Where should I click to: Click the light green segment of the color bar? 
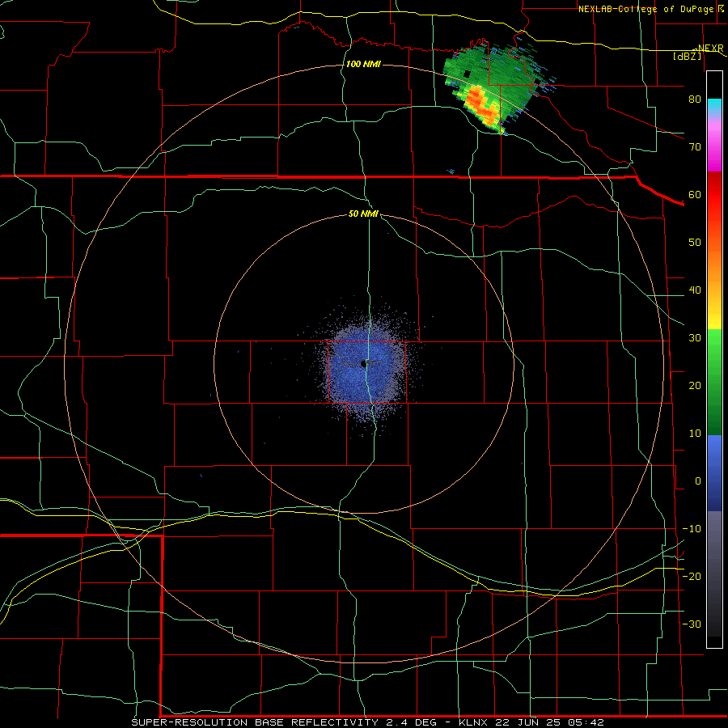coord(714,346)
